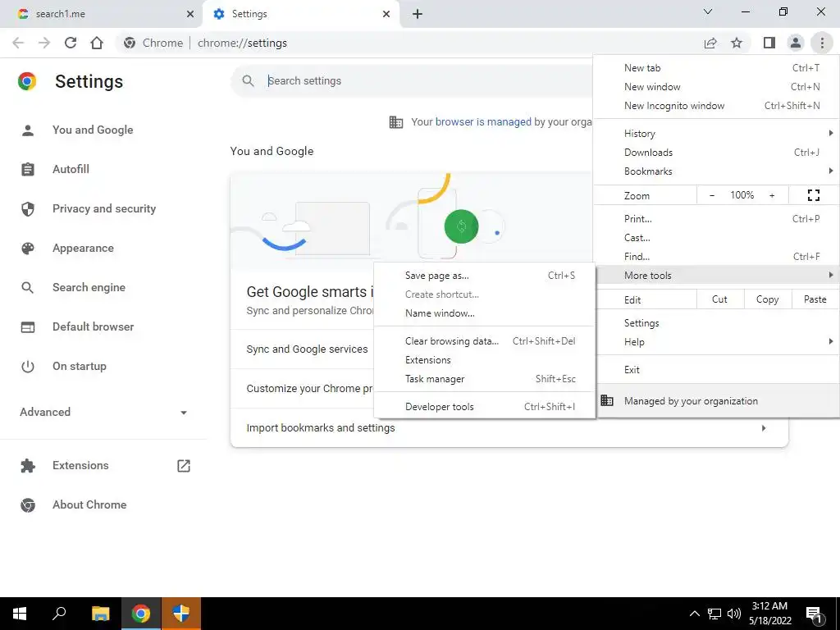Viewport: 840px width, 630px height.
Task: Share this page icon in address bar
Action: pos(710,43)
